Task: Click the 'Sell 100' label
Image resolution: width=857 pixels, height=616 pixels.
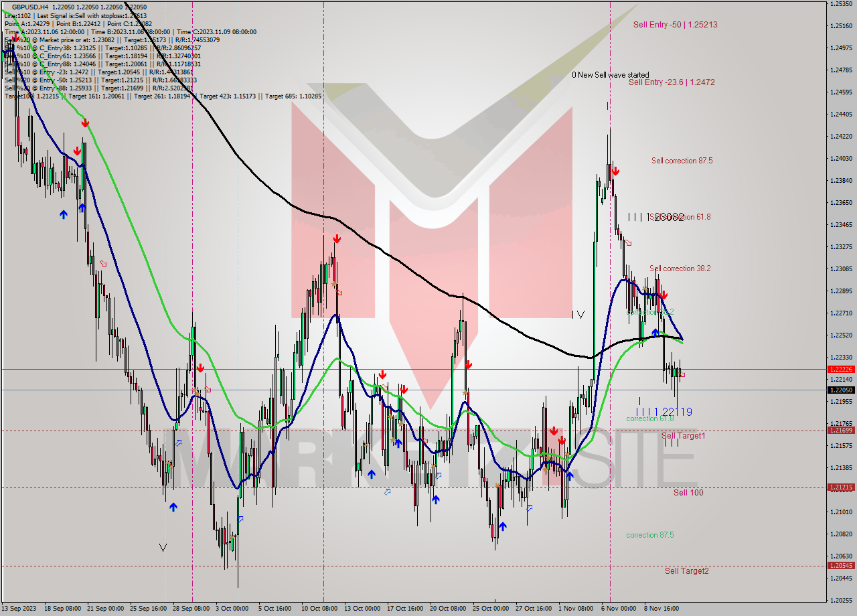Action: [x=688, y=493]
